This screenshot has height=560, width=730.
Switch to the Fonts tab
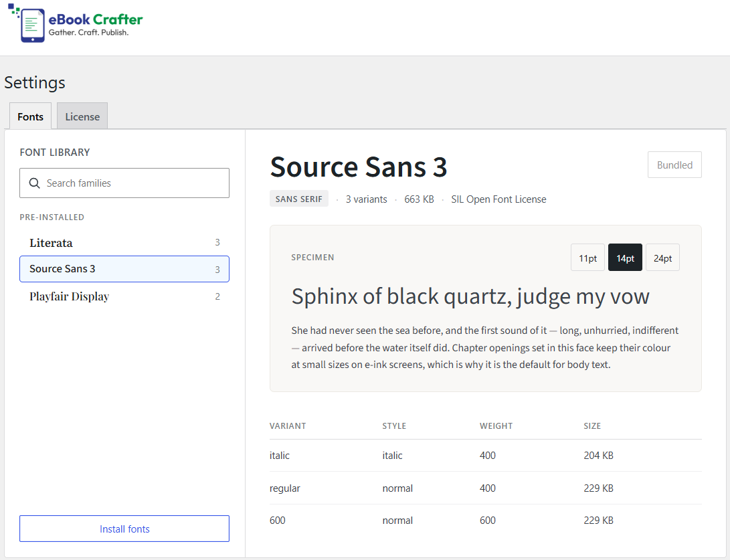[x=30, y=116]
